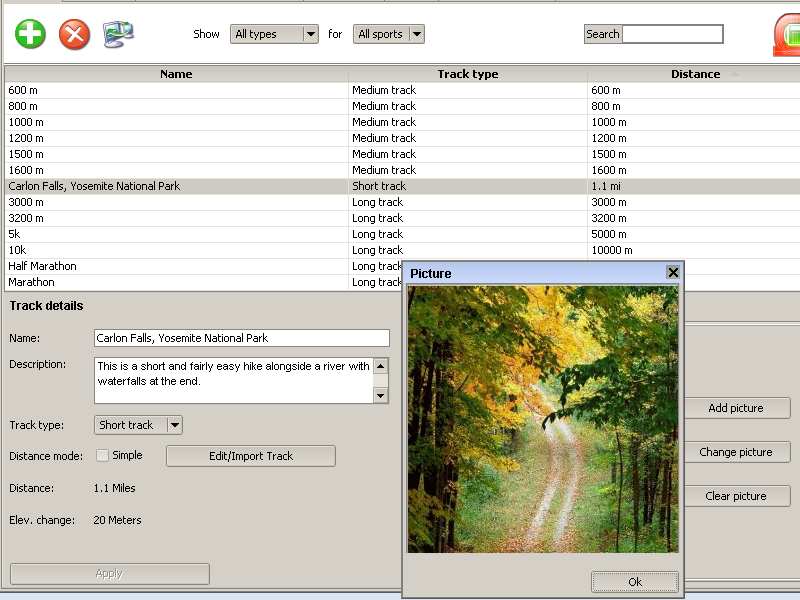Close the Picture dialog with X
The width and height of the screenshot is (800, 600).
point(673,272)
